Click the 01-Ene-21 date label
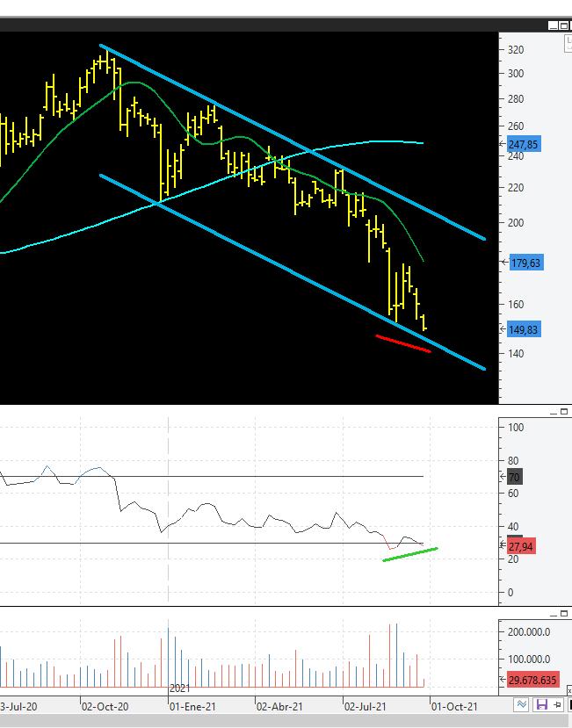 pyautogui.click(x=192, y=707)
